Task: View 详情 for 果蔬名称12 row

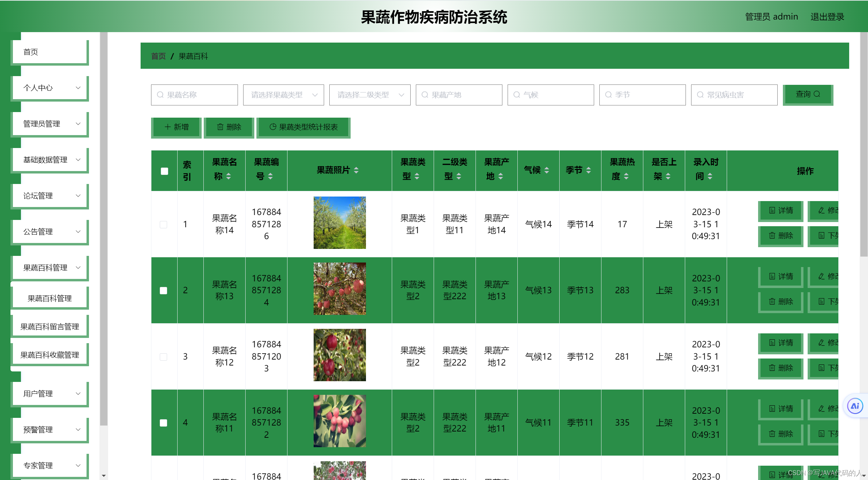Action: coord(781,343)
